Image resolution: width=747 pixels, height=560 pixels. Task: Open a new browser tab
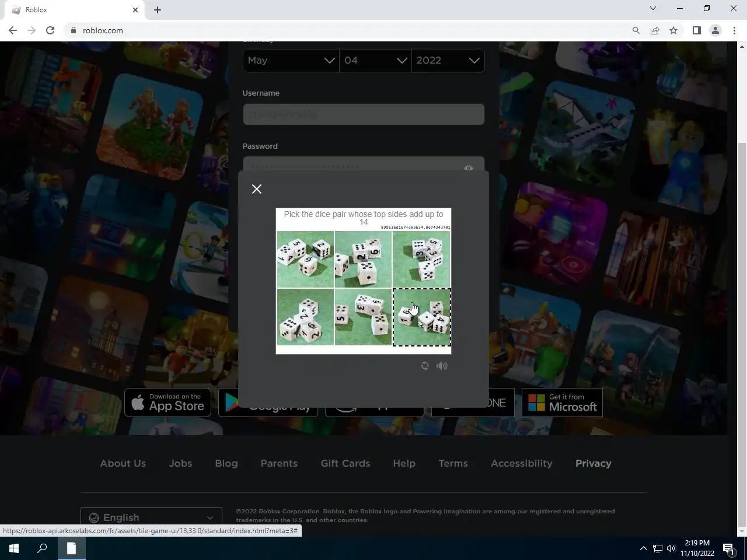tap(158, 10)
